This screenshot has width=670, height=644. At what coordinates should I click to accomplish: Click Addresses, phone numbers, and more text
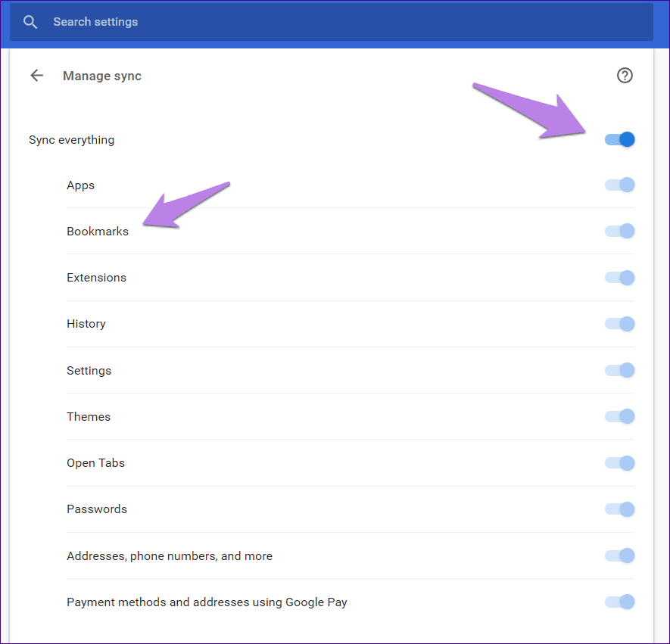(x=170, y=556)
